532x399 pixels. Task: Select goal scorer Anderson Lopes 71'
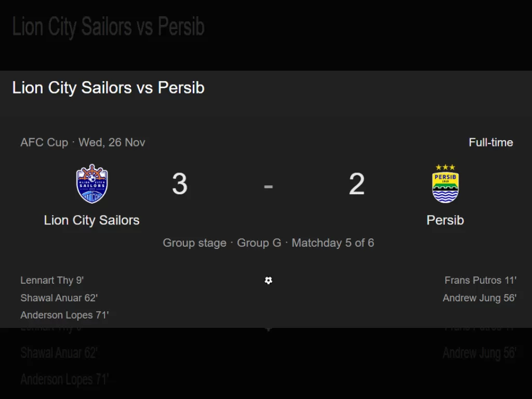coord(65,315)
